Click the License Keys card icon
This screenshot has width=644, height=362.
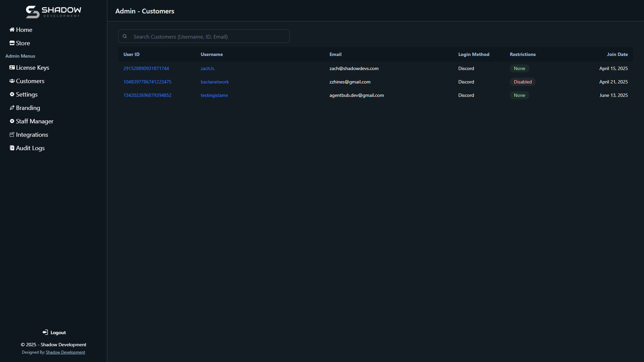(12, 68)
